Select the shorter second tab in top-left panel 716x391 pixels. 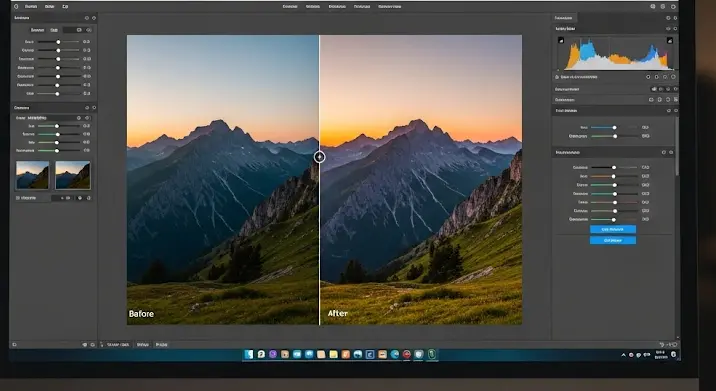click(54, 30)
